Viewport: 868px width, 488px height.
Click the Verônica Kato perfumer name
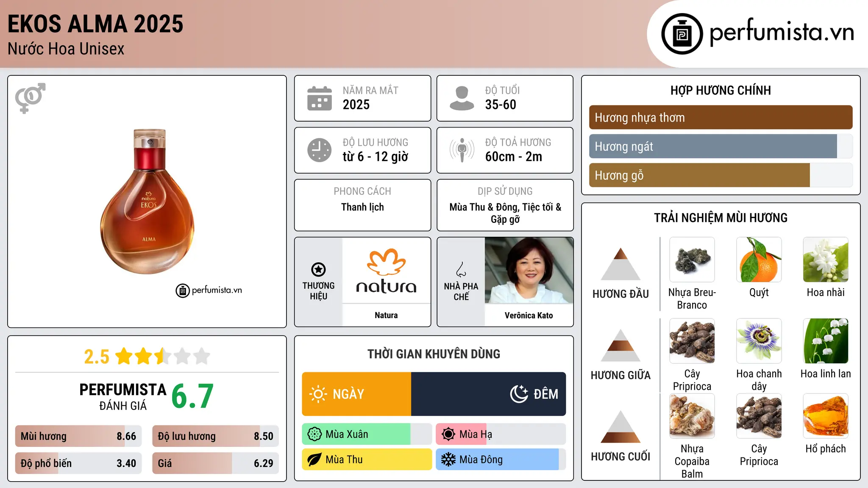pyautogui.click(x=529, y=316)
